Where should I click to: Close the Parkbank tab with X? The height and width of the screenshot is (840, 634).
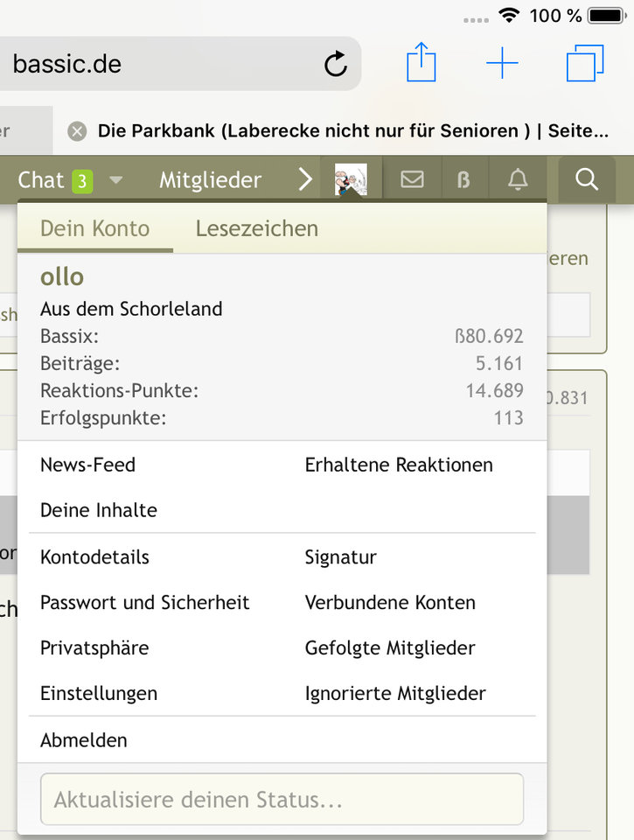click(x=78, y=131)
